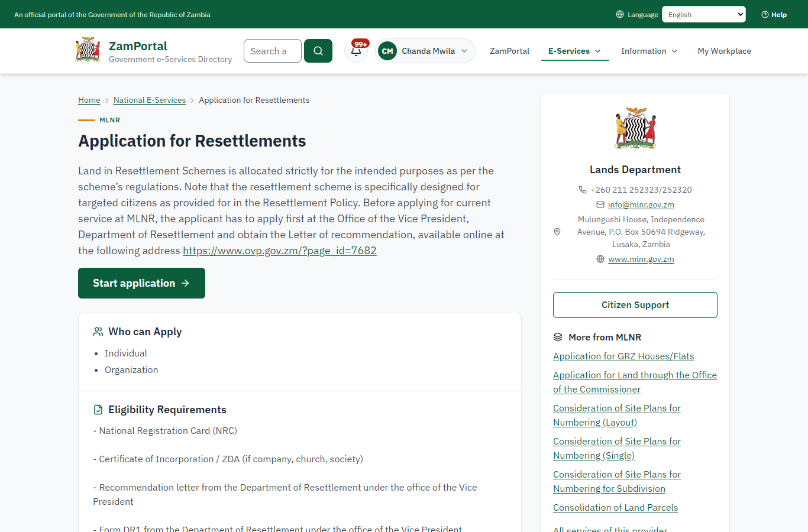Screen dimensions: 808x532
Task: Click the Individual list item
Action: coord(126,353)
